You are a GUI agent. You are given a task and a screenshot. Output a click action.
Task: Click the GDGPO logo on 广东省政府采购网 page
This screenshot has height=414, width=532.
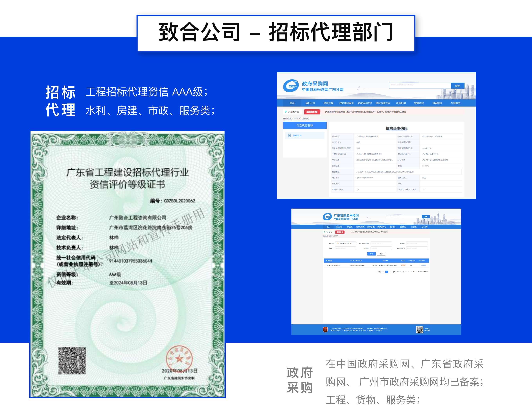click(x=328, y=216)
